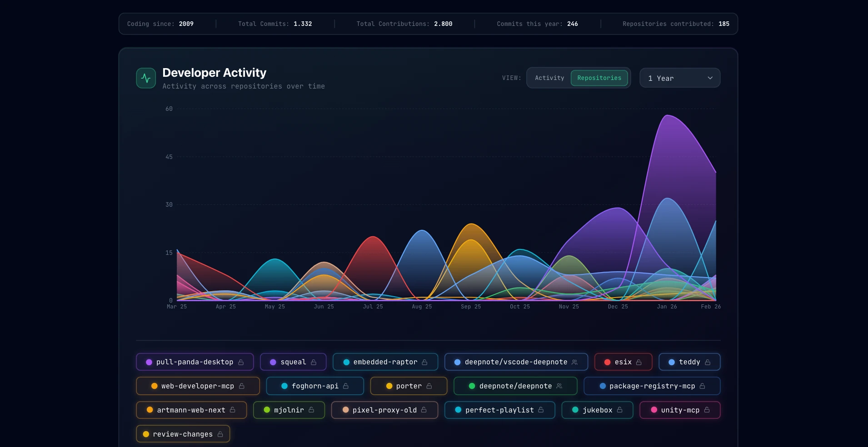
Task: Click the lock icon on pull-panda-desktop
Action: tap(241, 362)
